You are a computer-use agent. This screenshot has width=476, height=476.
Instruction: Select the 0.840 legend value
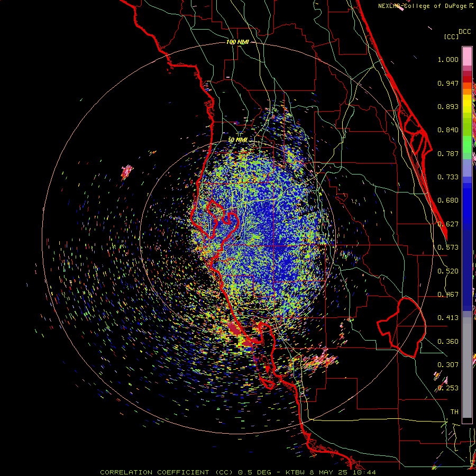[448, 130]
